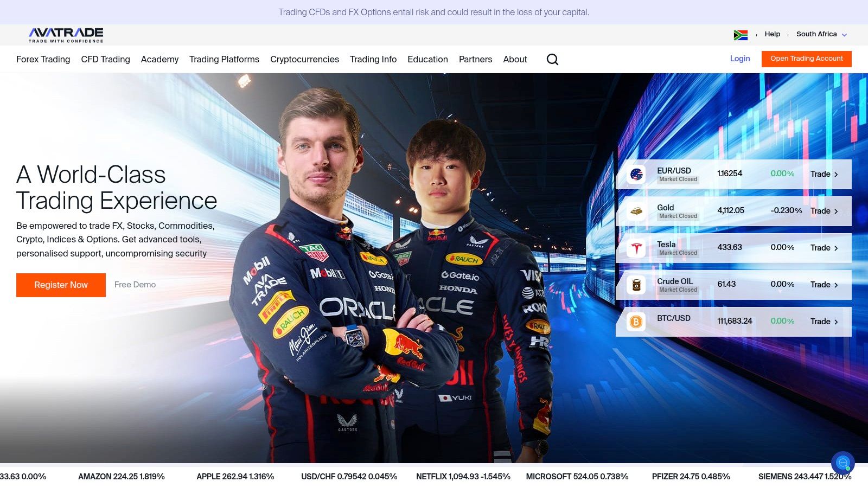Viewport: 868px width, 488px height.
Task: Select the EUR/USD instrument name
Action: (x=674, y=171)
